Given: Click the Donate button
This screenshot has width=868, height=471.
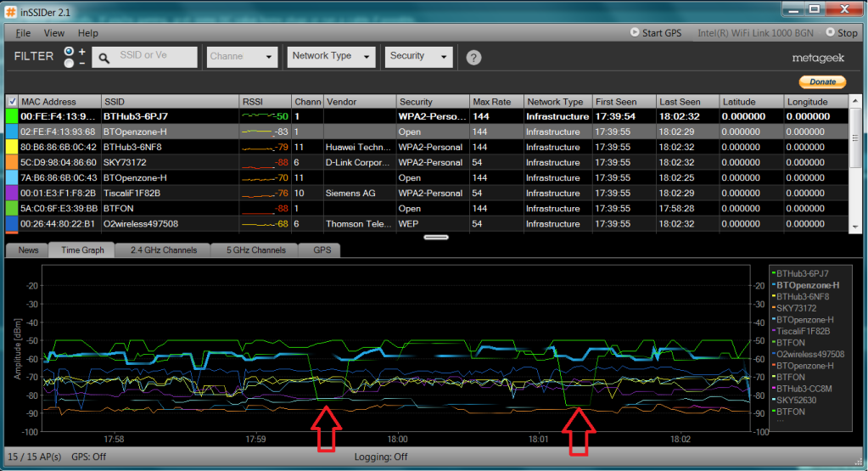Looking at the screenshot, I should 822,82.
